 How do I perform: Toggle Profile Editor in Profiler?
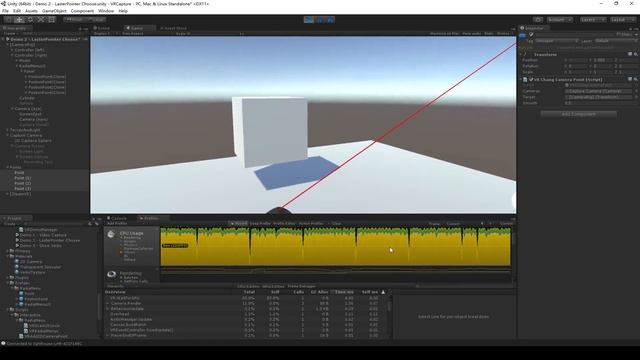[x=284, y=224]
